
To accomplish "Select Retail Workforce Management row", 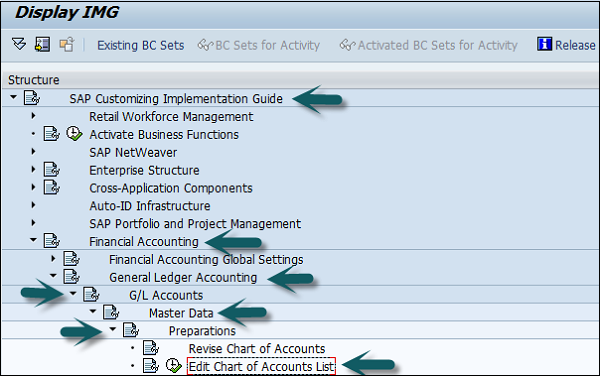I will (x=171, y=116).
